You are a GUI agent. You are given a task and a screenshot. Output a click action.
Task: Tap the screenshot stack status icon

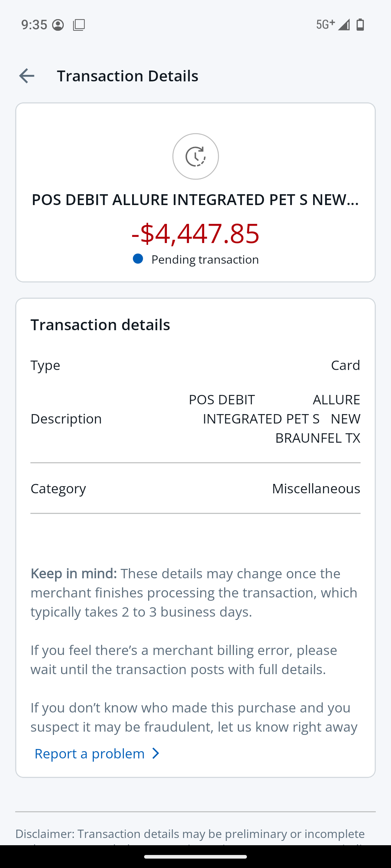click(x=79, y=25)
